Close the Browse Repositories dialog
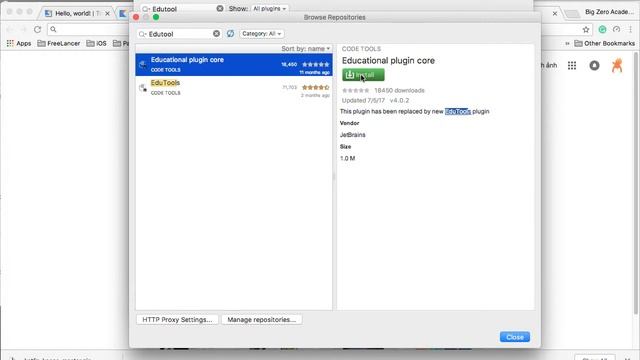Viewport: 640px width, 360px height. click(515, 337)
